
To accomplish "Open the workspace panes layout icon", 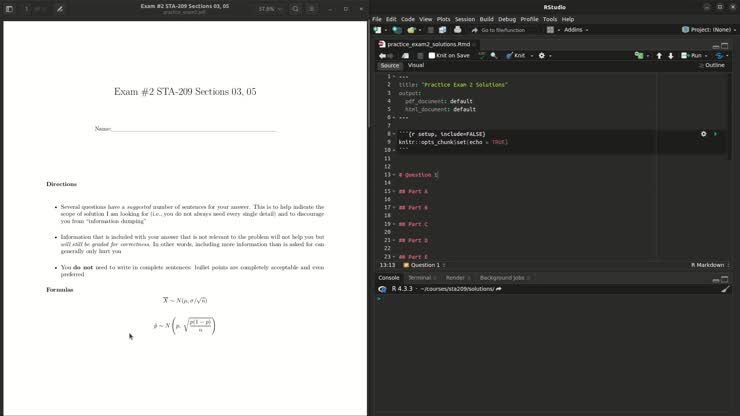I will pyautogui.click(x=550, y=30).
